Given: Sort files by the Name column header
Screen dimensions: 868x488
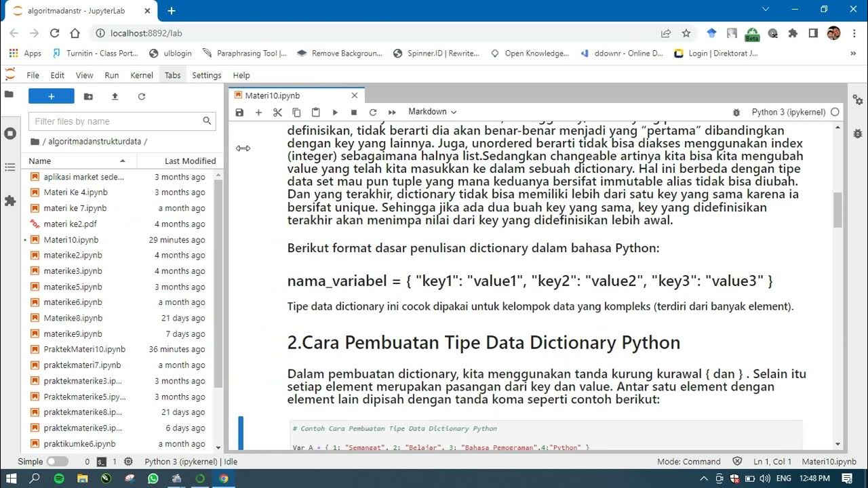Looking at the screenshot, I should (79, 161).
